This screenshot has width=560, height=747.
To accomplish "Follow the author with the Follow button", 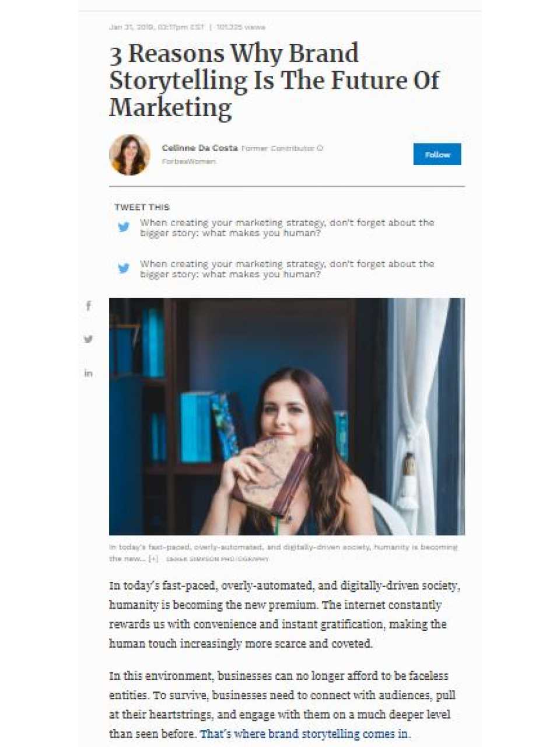I will point(437,154).
